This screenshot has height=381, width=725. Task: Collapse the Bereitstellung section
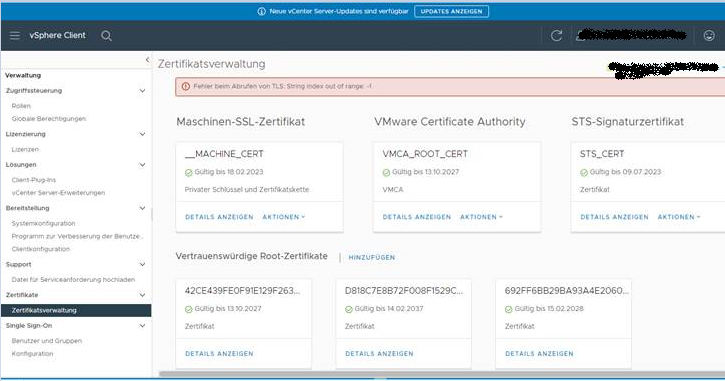tap(142, 208)
